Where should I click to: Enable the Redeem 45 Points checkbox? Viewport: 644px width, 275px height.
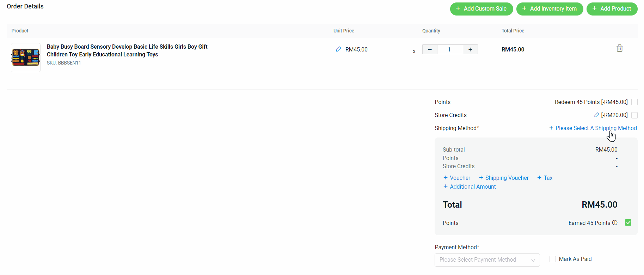634,102
